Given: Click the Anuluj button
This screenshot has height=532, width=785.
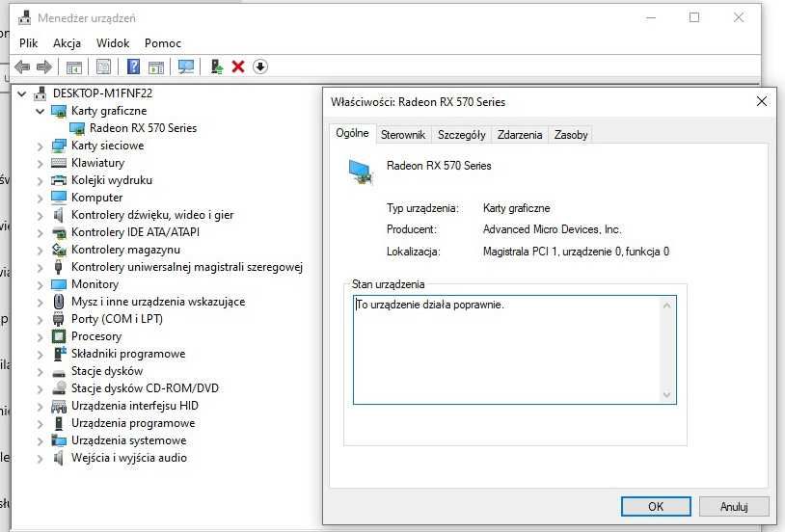Looking at the screenshot, I should tap(734, 507).
